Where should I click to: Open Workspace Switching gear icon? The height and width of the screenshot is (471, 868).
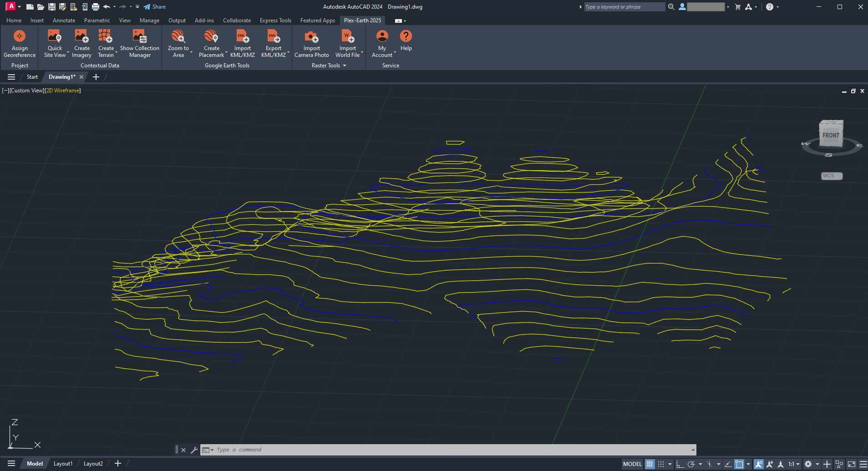[x=808, y=464]
